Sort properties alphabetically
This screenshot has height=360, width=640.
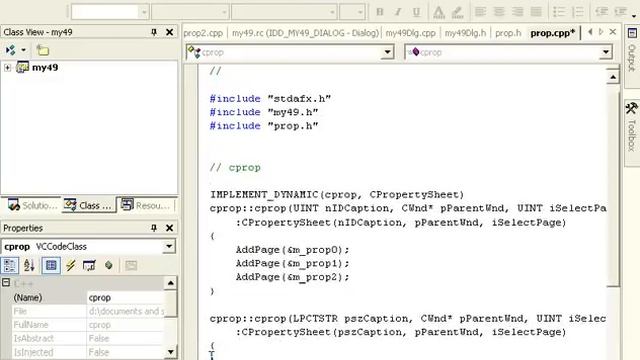point(29,266)
